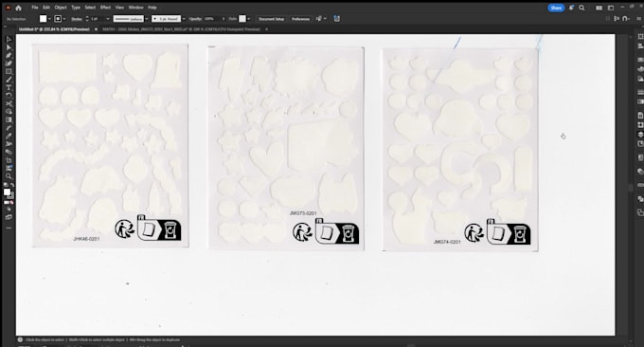Select the Type tool
The width and height of the screenshot is (644, 347).
(9, 87)
